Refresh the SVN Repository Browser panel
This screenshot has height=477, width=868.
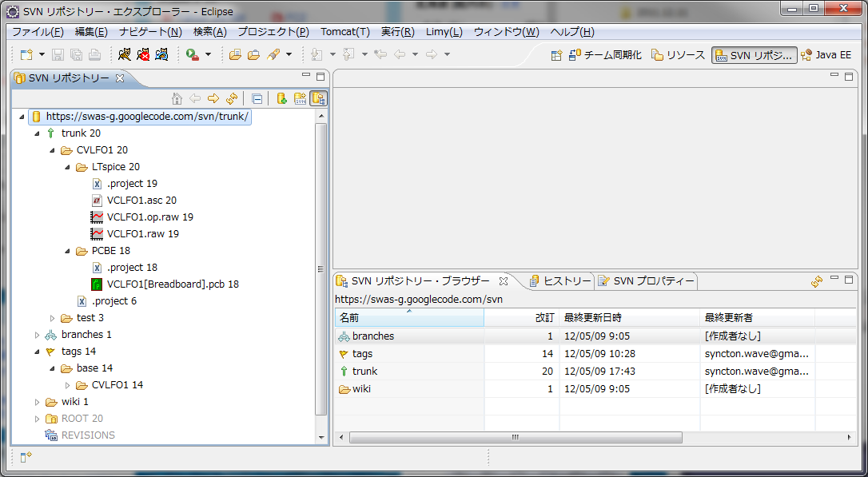pyautogui.click(x=817, y=281)
